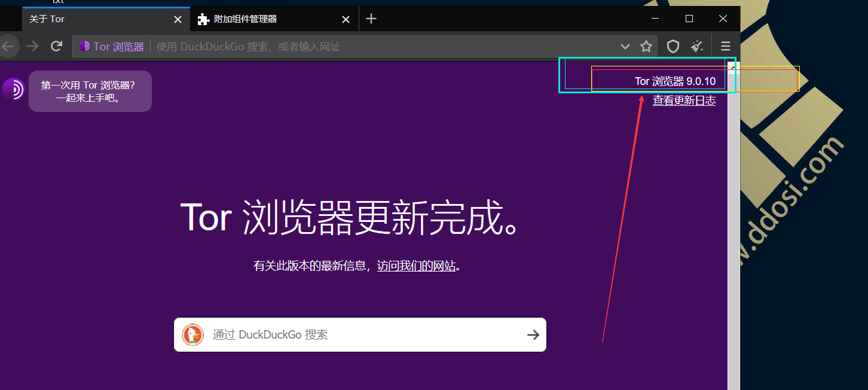
Task: Click the heading Tor 浏览器更新完成。
Action: click(354, 217)
